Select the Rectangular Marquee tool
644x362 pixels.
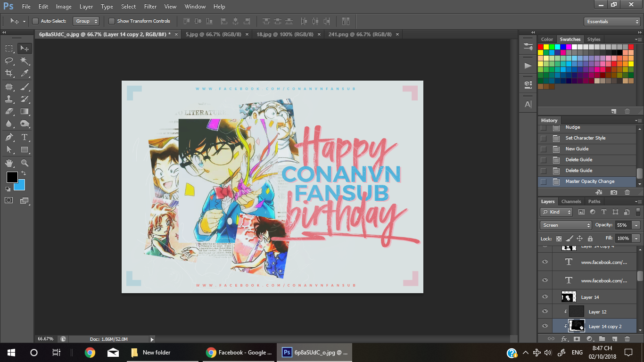pyautogui.click(x=9, y=48)
